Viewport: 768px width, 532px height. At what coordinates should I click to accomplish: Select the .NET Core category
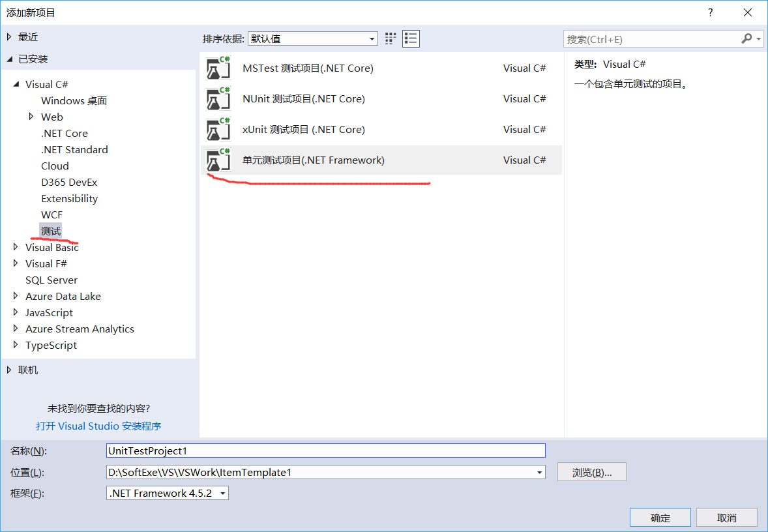(x=65, y=133)
